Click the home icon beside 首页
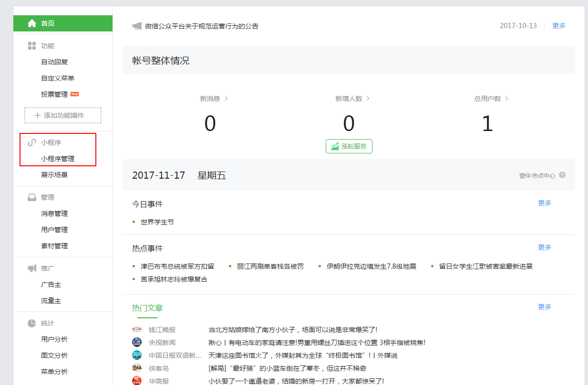 click(32, 23)
